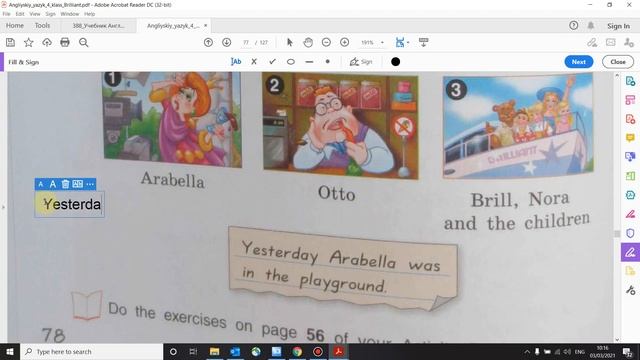
Task: Open the help question icon
Action: click(x=573, y=25)
